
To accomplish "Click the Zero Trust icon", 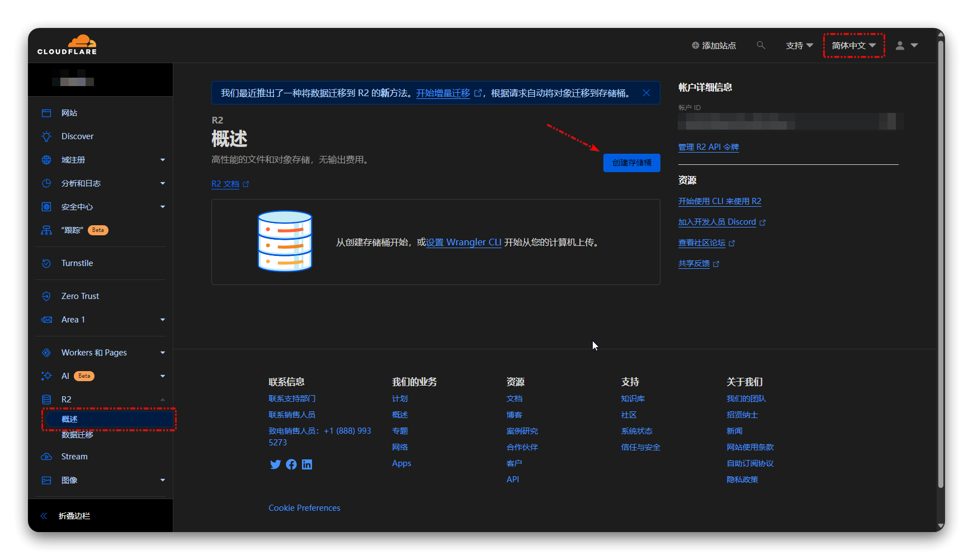I will click(46, 296).
